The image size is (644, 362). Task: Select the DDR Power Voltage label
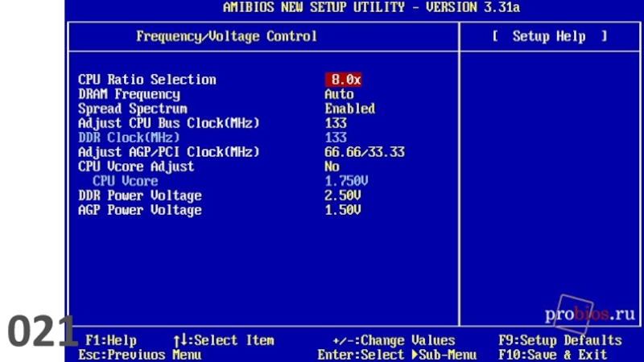click(x=139, y=195)
